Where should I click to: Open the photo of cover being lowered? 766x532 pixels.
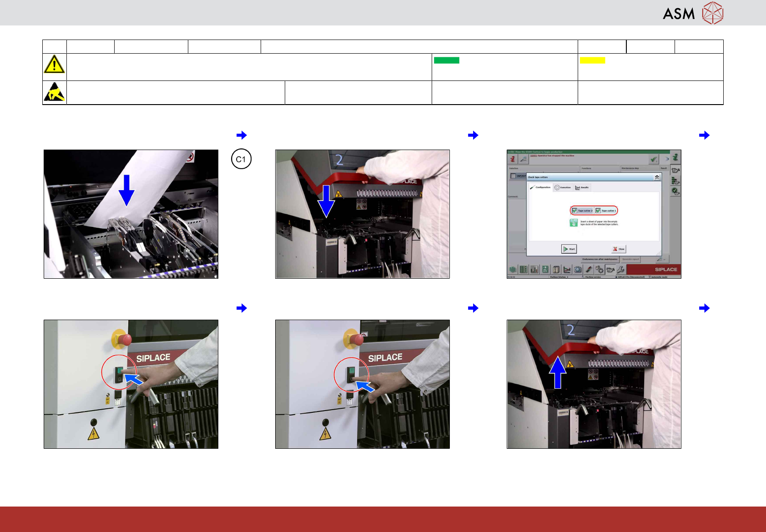point(363,214)
